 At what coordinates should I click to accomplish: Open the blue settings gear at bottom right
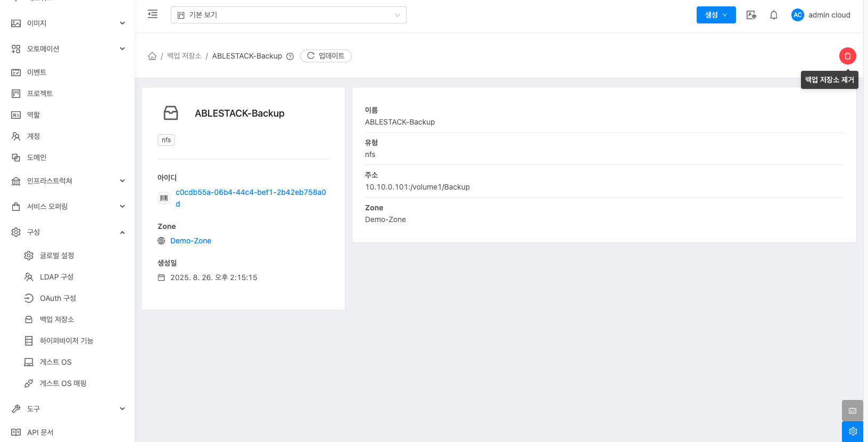pos(852,431)
